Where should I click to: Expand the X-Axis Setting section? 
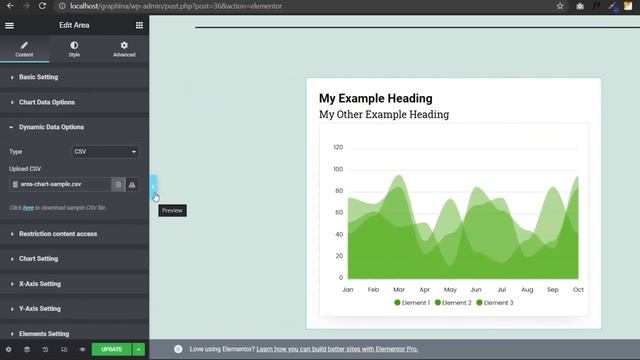click(74, 284)
